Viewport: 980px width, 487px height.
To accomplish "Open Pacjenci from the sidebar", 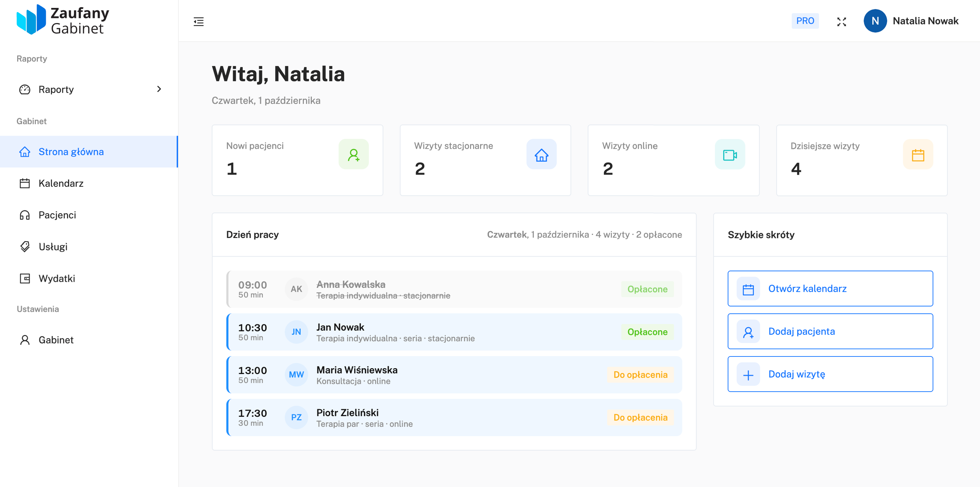I will click(x=89, y=215).
